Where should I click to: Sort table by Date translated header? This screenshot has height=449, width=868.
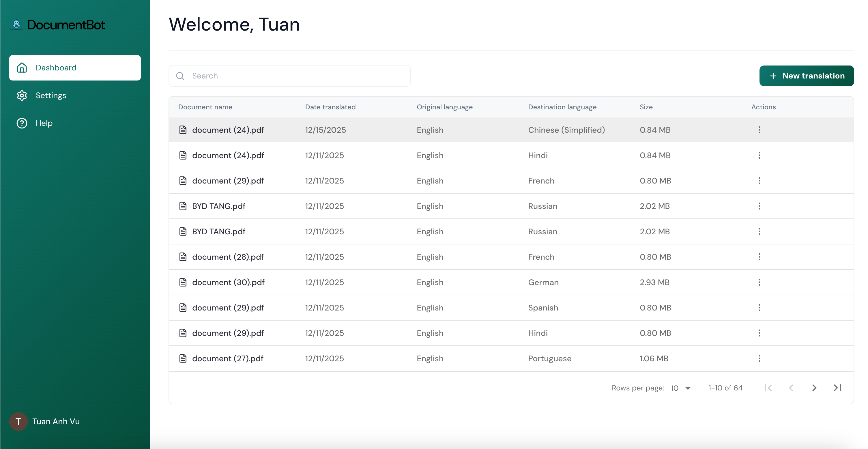(x=330, y=107)
